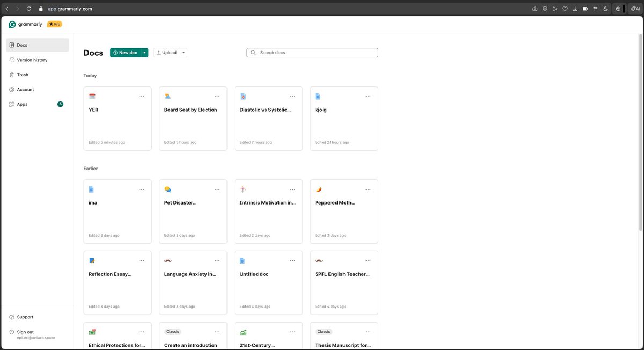
Task: Click the "Pet Disaster..." title
Action: (180, 203)
